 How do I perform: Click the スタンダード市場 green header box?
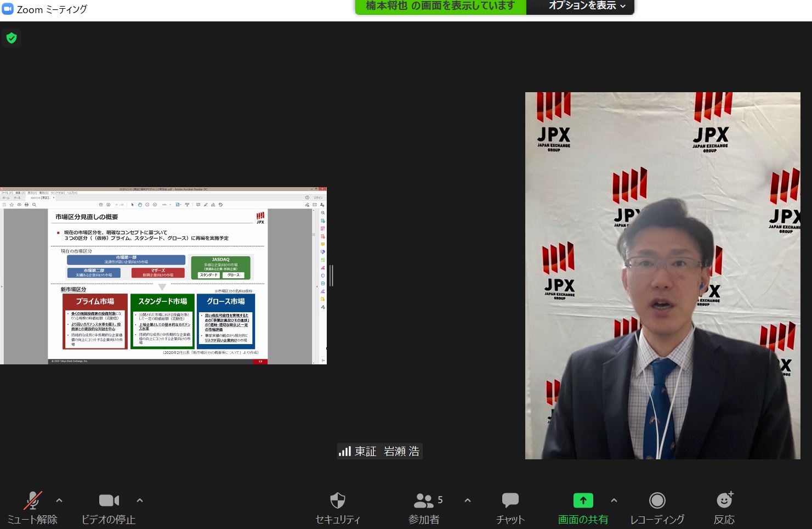click(162, 301)
